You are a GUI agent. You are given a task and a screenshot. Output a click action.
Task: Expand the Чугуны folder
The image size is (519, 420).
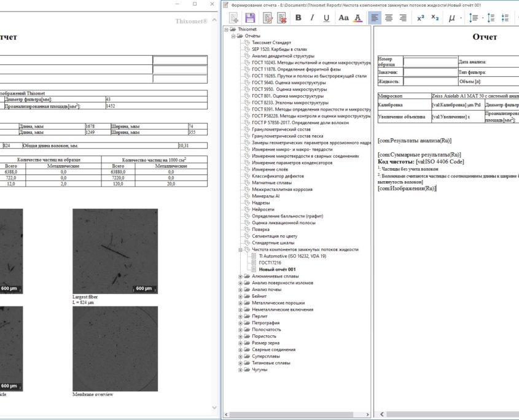tap(240, 370)
